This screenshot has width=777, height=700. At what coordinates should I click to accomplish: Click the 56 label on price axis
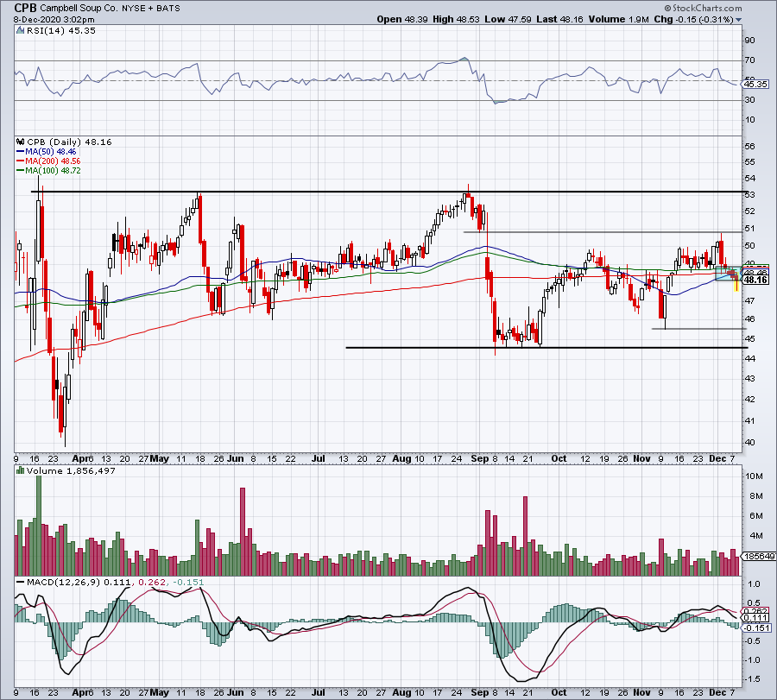749,146
